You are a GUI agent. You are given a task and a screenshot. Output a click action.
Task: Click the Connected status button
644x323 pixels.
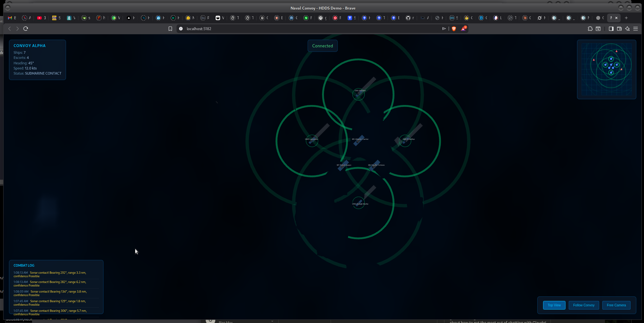click(x=322, y=45)
